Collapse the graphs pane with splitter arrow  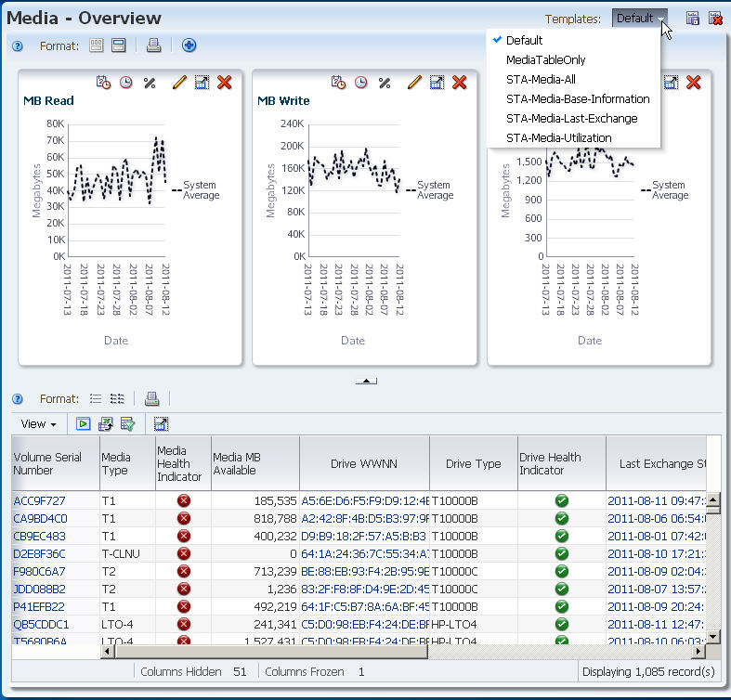tap(366, 381)
